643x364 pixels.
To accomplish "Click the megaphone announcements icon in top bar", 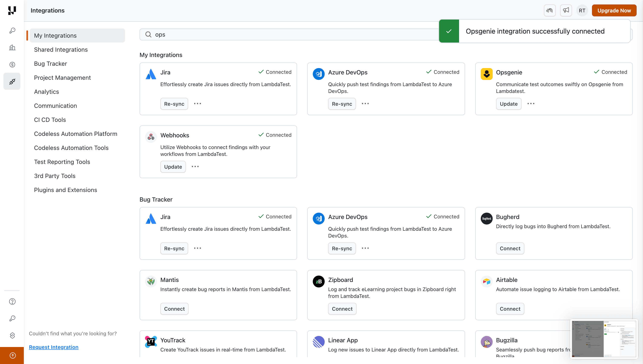I will click(x=566, y=10).
